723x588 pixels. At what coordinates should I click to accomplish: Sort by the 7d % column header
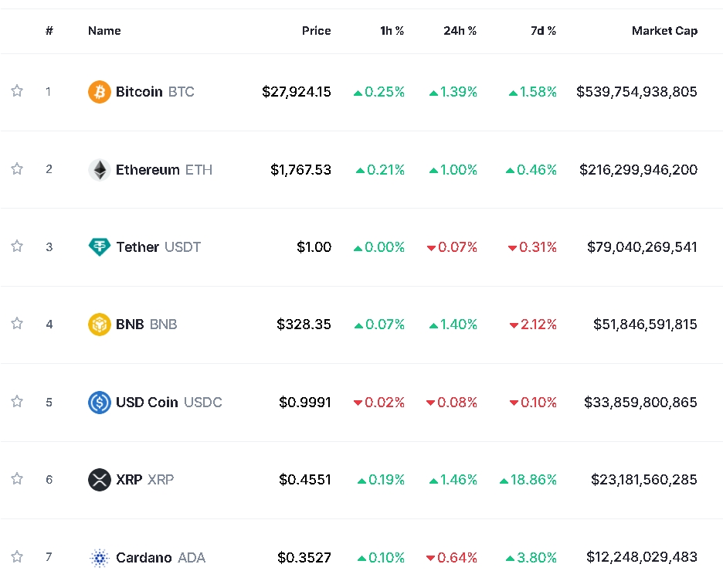point(543,31)
